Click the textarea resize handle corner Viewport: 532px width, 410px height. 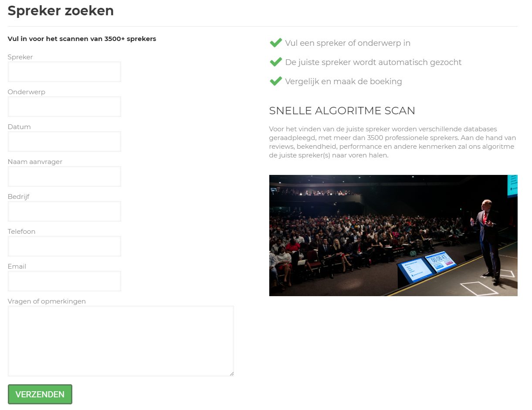tap(231, 373)
